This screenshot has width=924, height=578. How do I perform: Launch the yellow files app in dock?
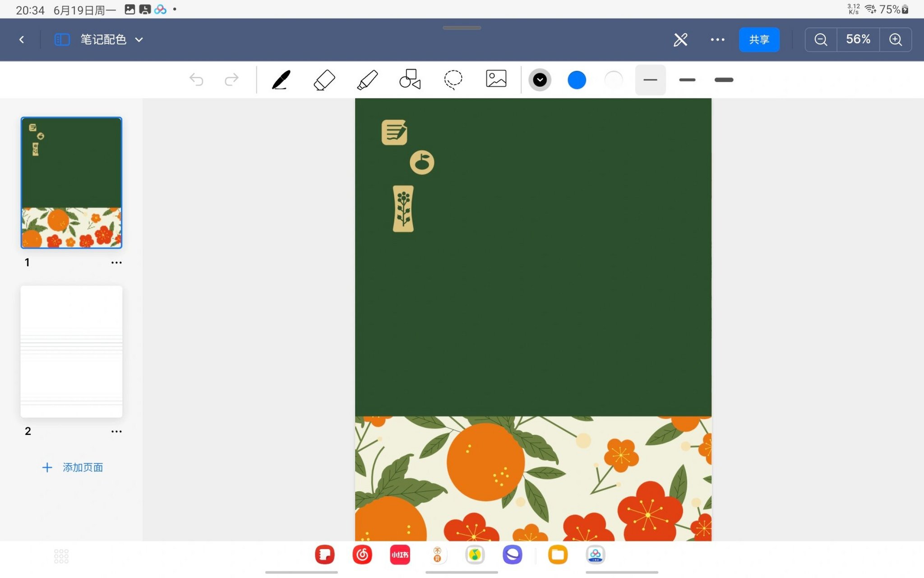click(x=558, y=555)
